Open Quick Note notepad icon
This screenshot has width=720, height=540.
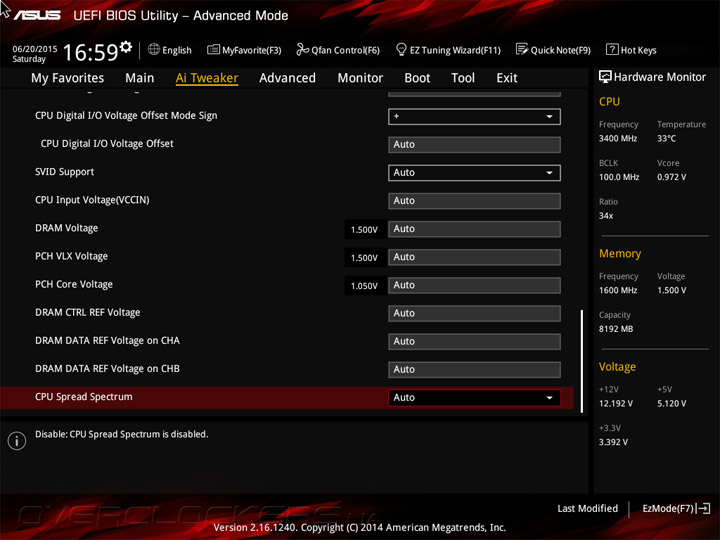click(522, 49)
